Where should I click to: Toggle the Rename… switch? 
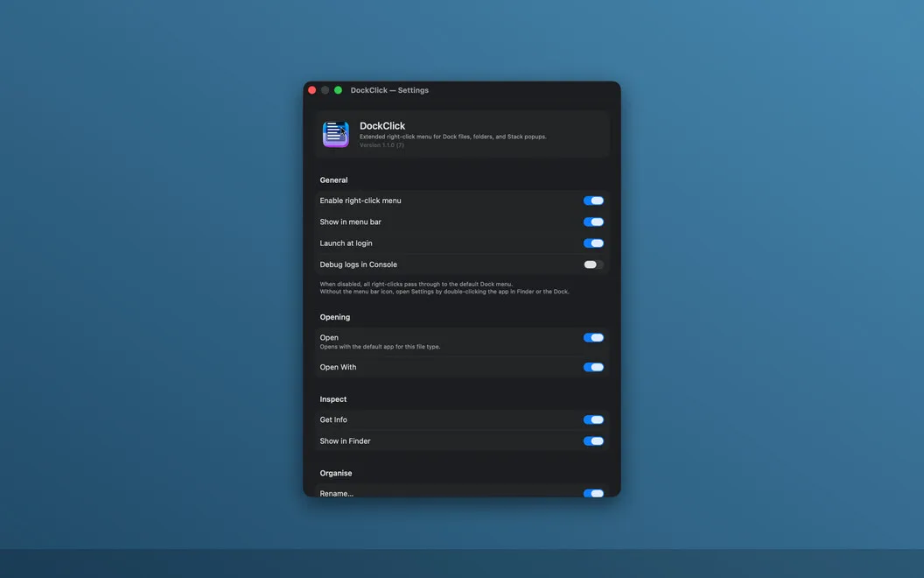pyautogui.click(x=593, y=493)
